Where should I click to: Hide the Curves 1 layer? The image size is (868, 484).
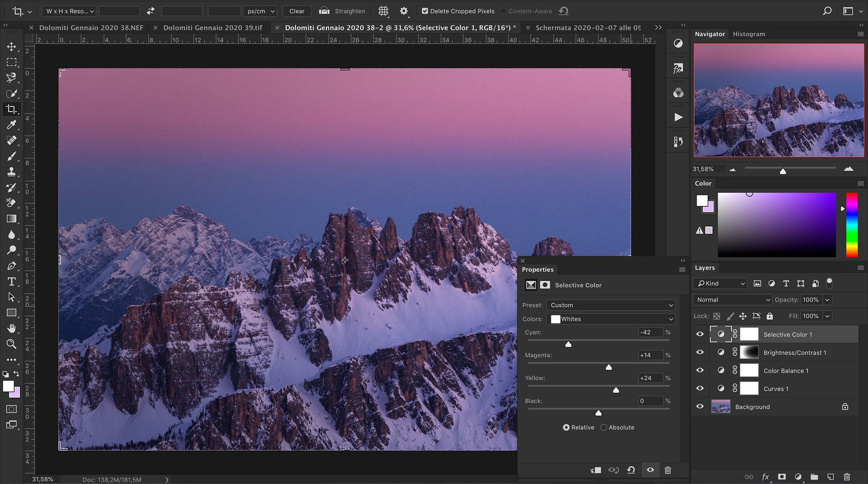[700, 388]
